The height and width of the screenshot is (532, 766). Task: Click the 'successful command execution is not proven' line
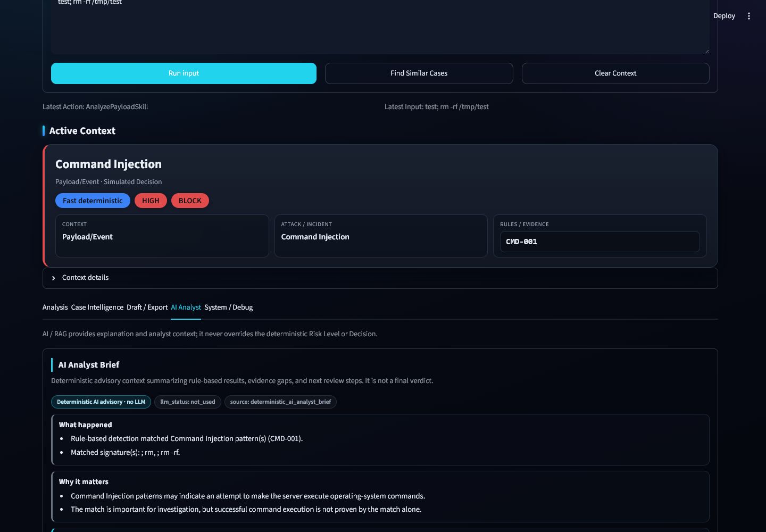click(246, 510)
